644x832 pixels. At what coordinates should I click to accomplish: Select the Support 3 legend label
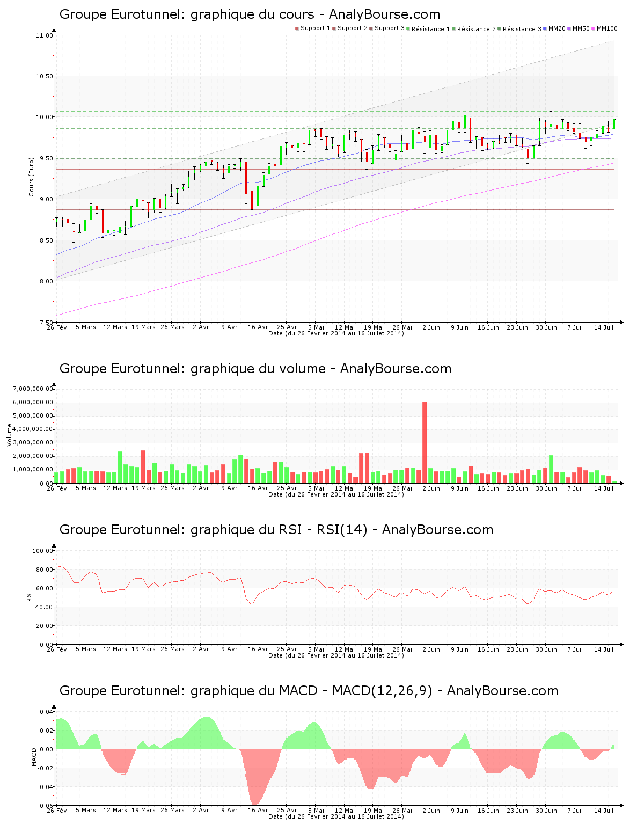(390, 28)
